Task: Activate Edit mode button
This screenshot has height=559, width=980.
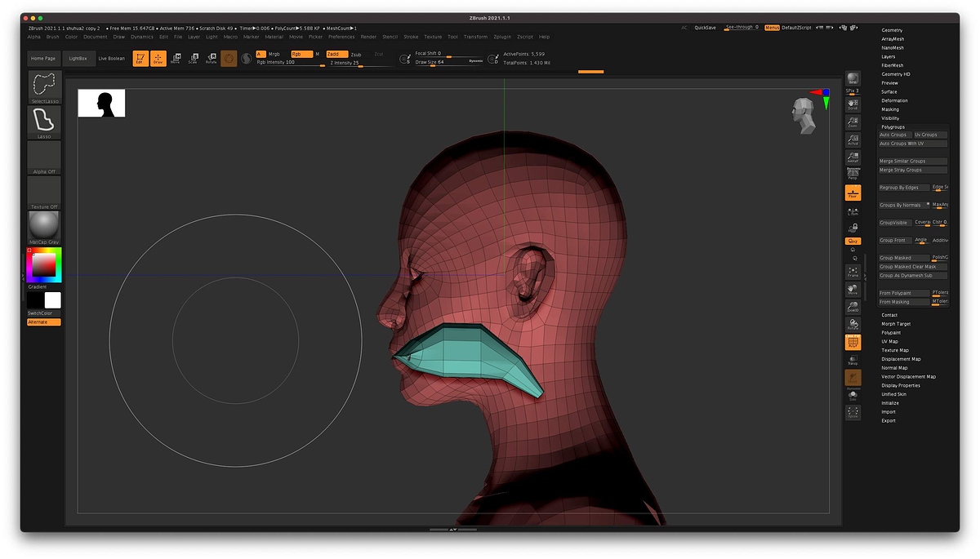Action: click(x=140, y=59)
